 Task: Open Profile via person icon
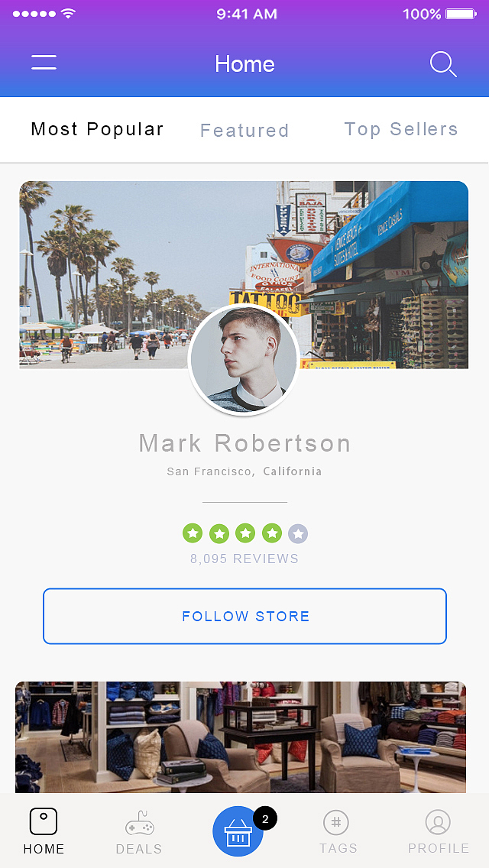tap(438, 823)
